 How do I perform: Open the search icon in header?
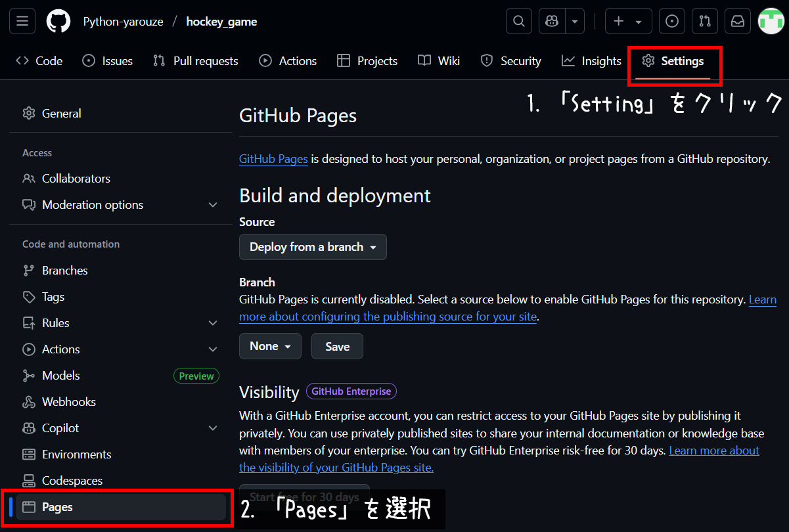[518, 22]
